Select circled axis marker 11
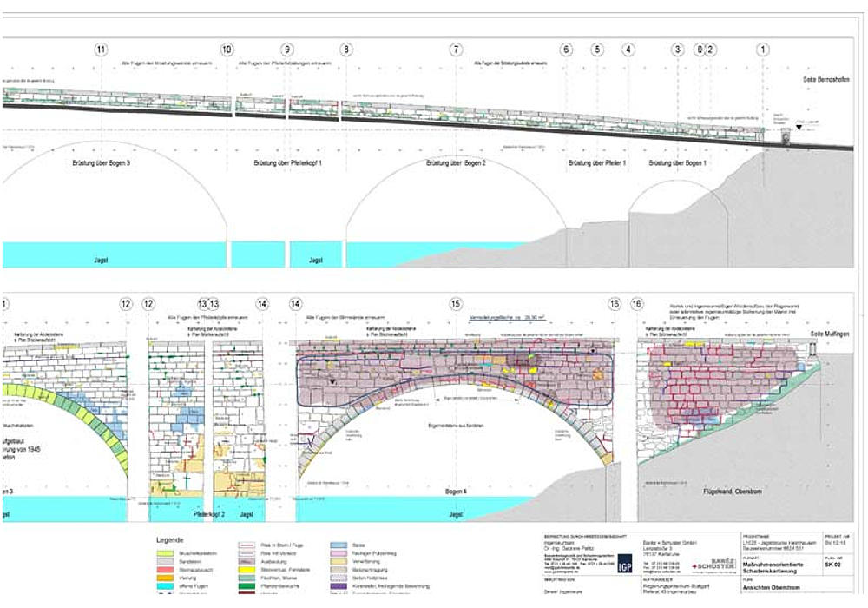Screen dimensions: 868x608 102,50
